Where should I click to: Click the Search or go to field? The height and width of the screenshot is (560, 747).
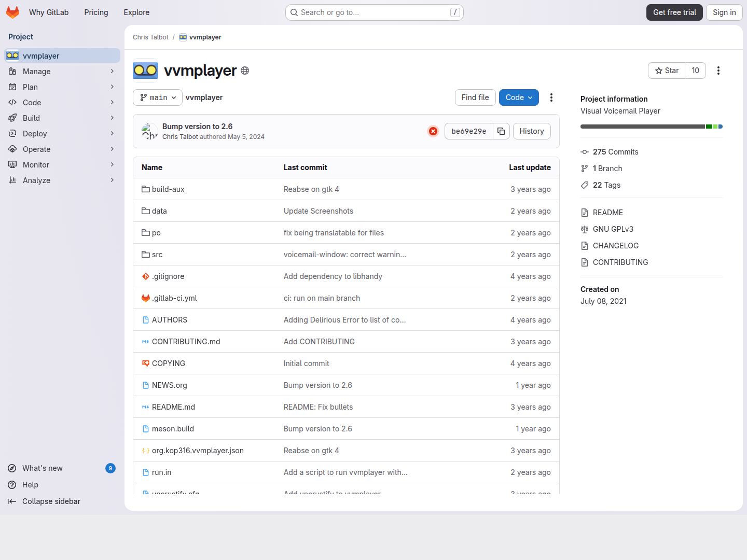click(x=375, y=12)
